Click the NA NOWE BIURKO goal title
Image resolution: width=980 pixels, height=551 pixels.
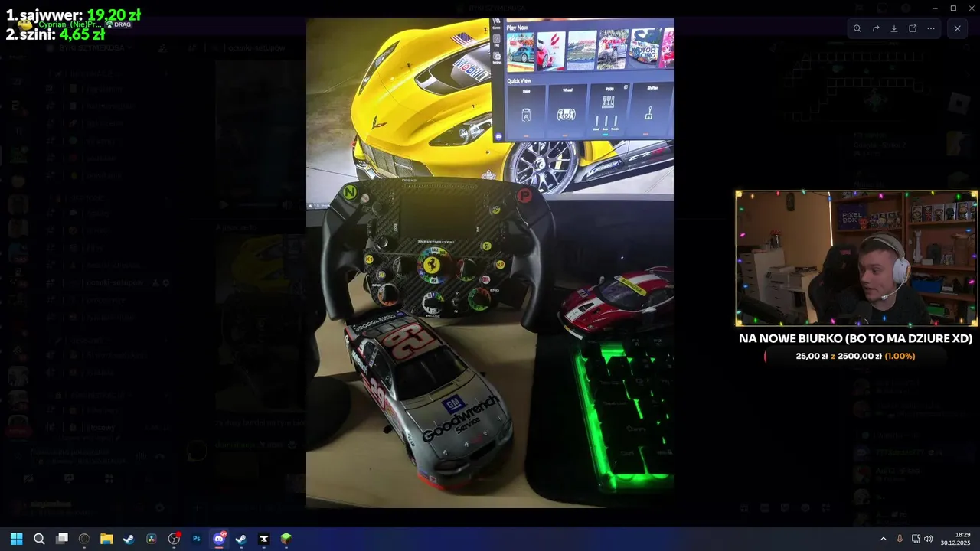855,338
